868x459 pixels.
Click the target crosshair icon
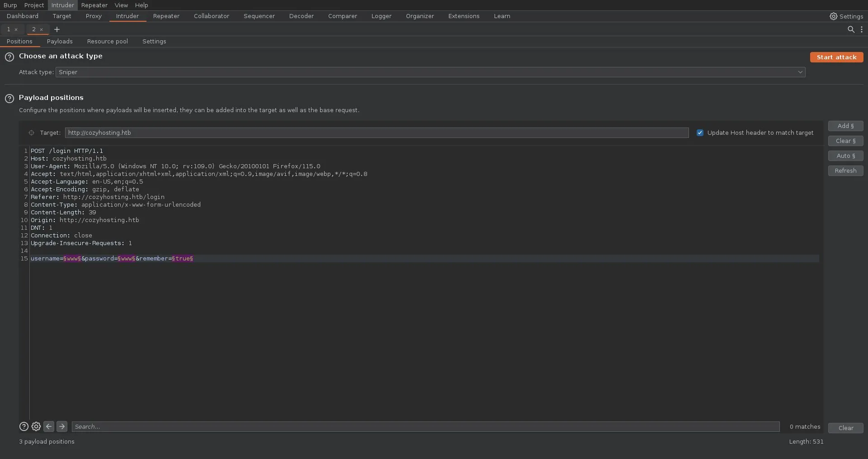coord(31,133)
